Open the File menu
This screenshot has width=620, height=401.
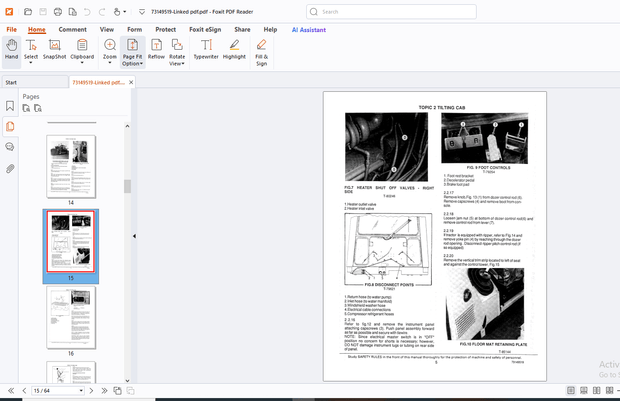click(x=11, y=30)
